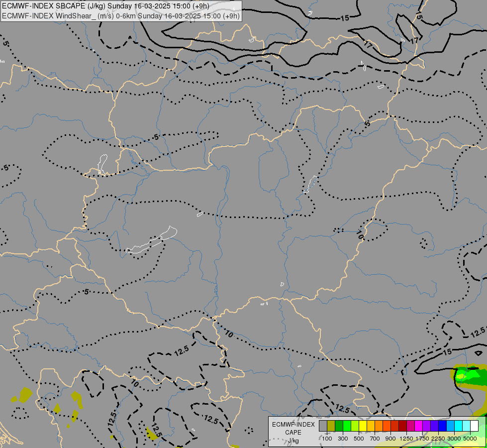Select the '3000' legend value label
This screenshot has width=487, height=448.
point(454,439)
